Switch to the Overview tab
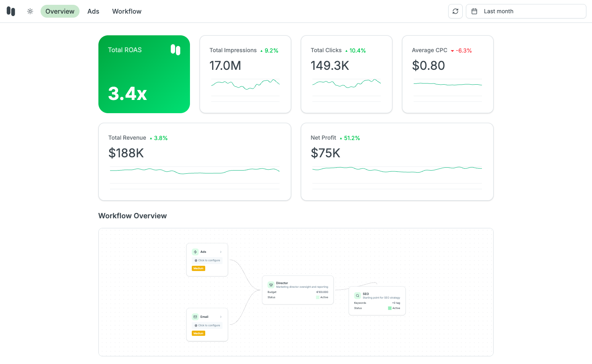This screenshot has width=592, height=364. [60, 11]
